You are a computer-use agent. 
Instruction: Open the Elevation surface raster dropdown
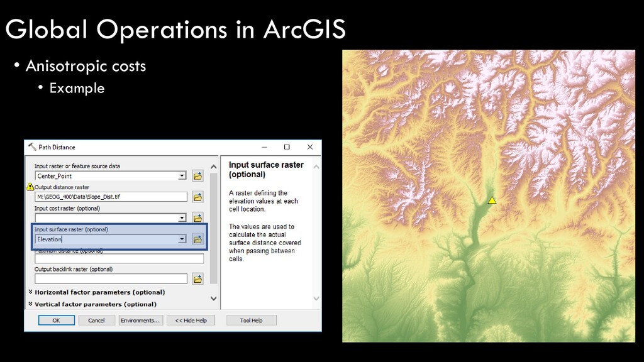tap(182, 239)
